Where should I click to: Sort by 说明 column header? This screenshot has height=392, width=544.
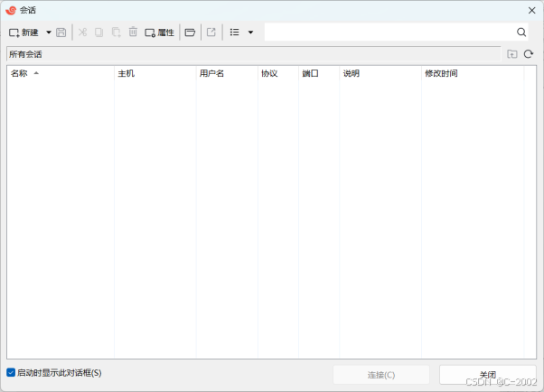tap(380, 73)
